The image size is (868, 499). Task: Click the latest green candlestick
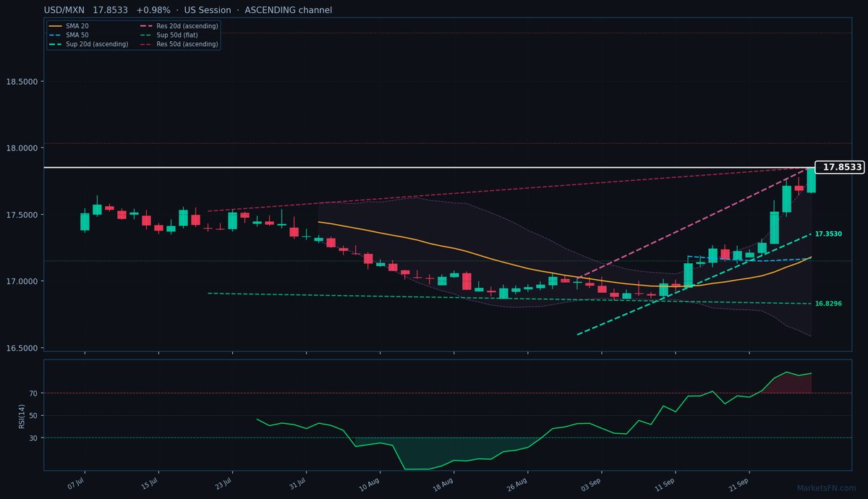[811, 179]
